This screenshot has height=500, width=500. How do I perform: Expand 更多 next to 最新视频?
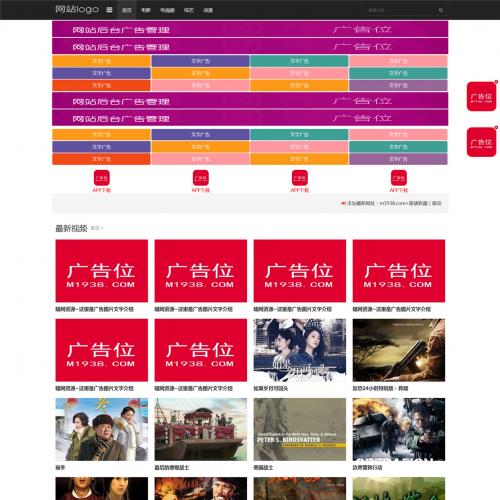(x=97, y=228)
